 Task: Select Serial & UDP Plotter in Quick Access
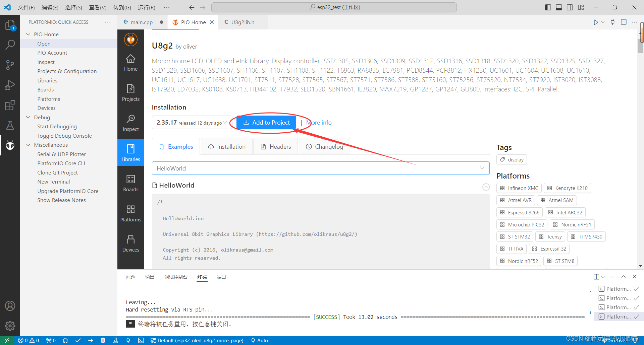(x=61, y=154)
